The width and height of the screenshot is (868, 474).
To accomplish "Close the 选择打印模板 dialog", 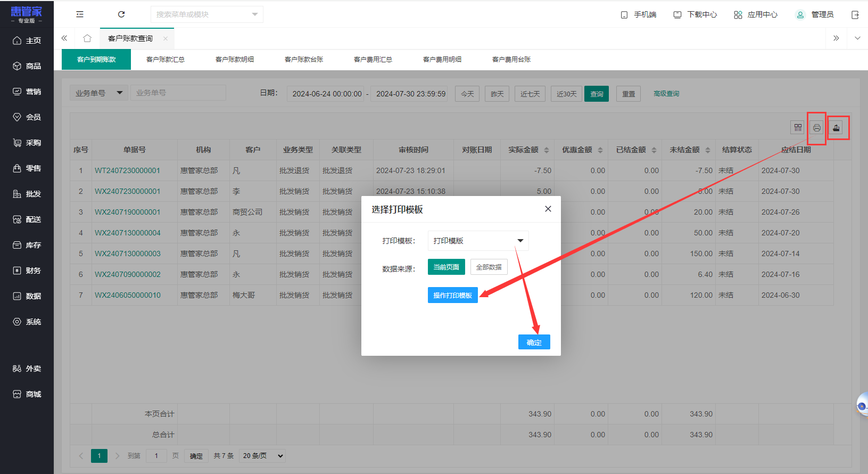I will point(548,209).
